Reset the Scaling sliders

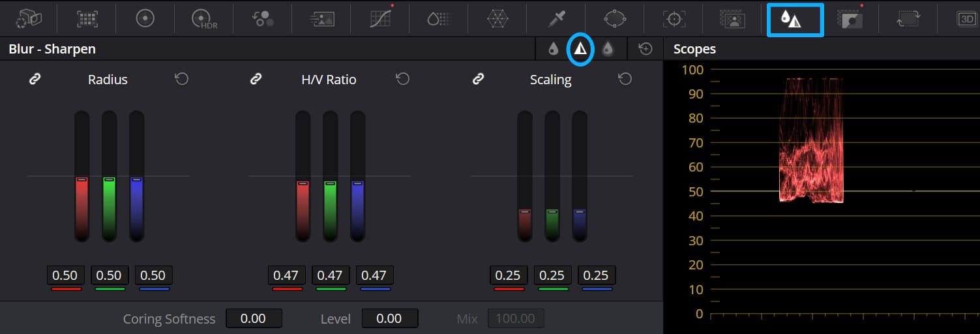(625, 79)
